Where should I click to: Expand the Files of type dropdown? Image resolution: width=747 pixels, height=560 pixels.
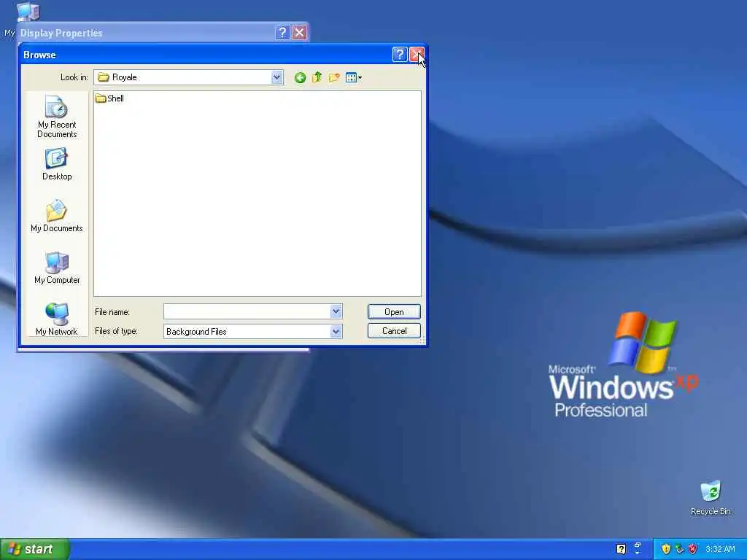[x=336, y=332]
